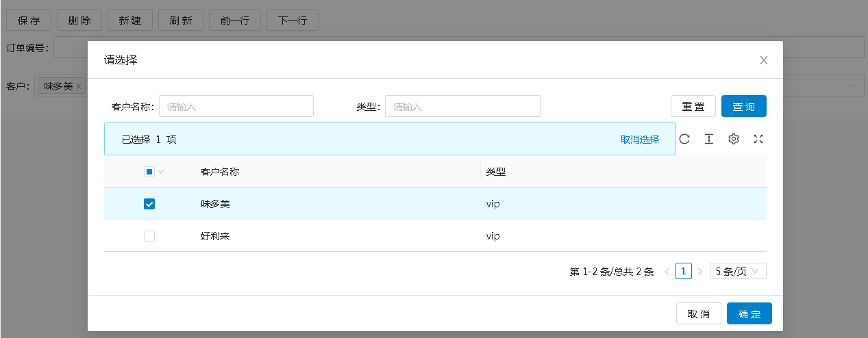Go to next page arrow
The image size is (868, 338).
click(700, 272)
